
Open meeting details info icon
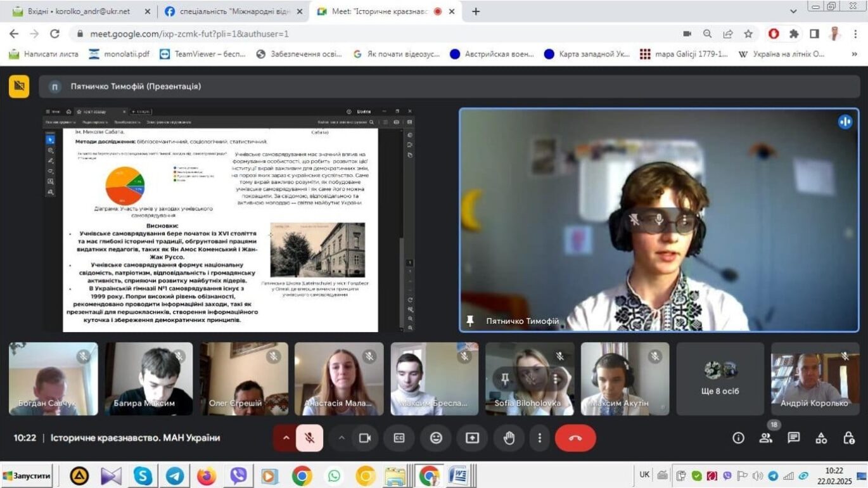click(738, 438)
